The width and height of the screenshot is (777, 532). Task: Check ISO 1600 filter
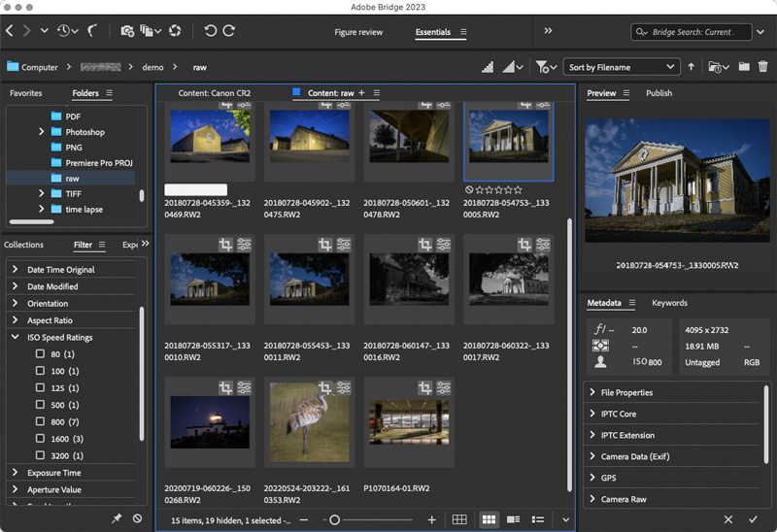(x=40, y=439)
